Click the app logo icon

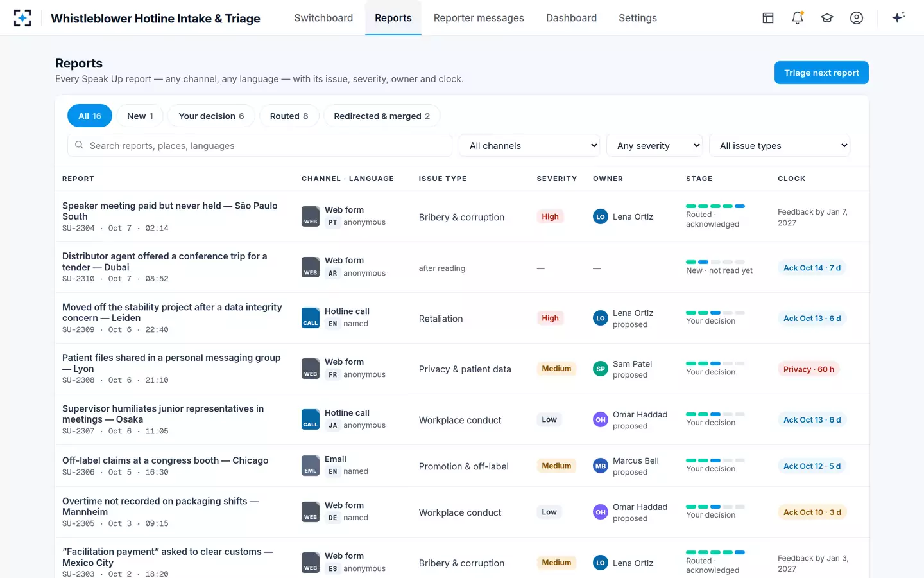[x=22, y=18]
